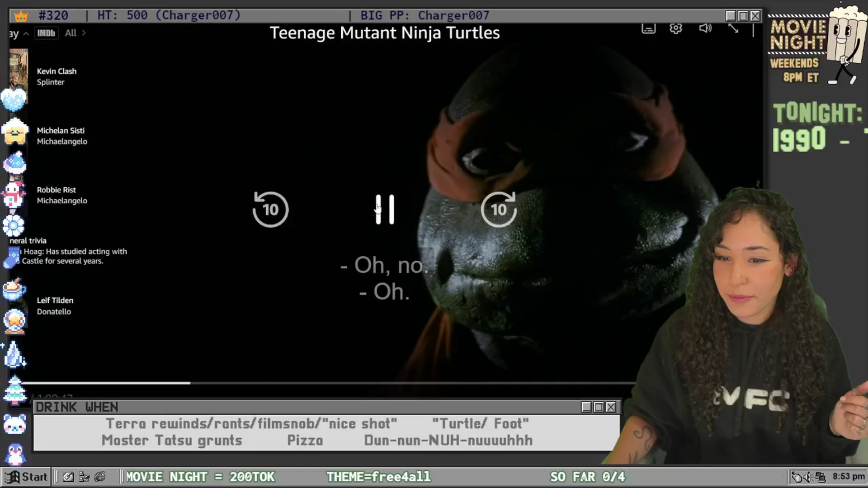This screenshot has width=868, height=488.
Task: Adjust volume via speaker icon
Action: (705, 28)
